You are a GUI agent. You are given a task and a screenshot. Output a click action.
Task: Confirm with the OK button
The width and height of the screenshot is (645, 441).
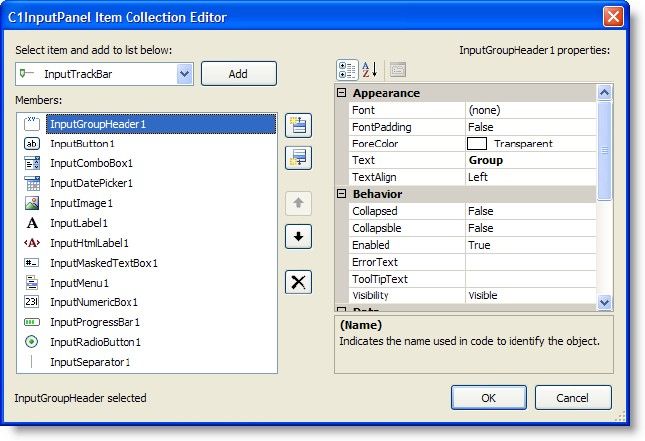click(488, 397)
